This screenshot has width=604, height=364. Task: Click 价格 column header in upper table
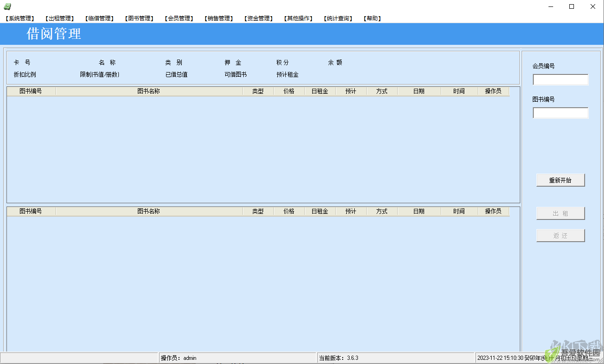(289, 91)
